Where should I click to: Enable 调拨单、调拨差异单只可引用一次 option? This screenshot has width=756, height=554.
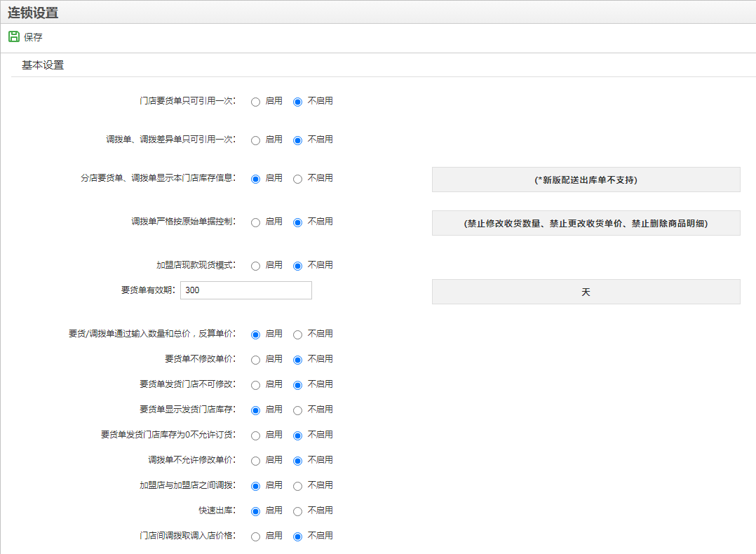pyautogui.click(x=256, y=140)
